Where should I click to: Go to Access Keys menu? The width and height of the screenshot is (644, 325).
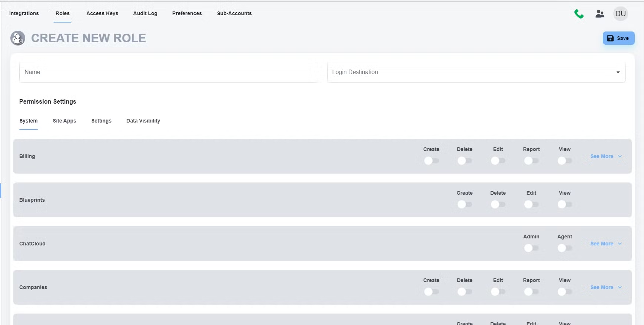(x=102, y=13)
